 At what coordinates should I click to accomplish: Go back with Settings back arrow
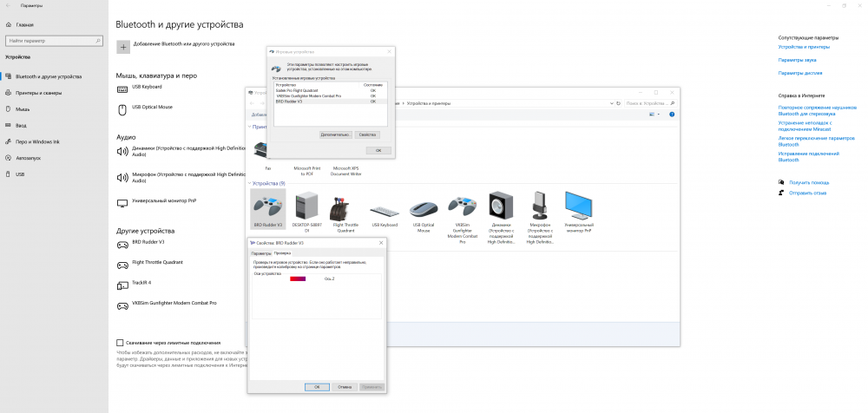[x=7, y=5]
